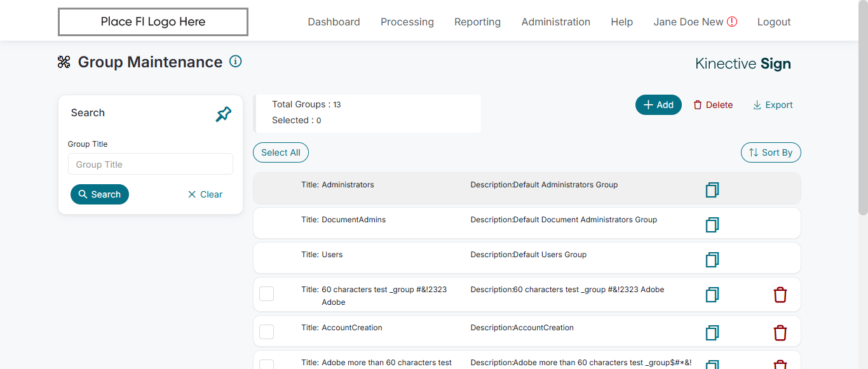Viewport: 868px width, 369px height.
Task: Delete the AccountCreation group with trash icon
Action: [x=780, y=333]
